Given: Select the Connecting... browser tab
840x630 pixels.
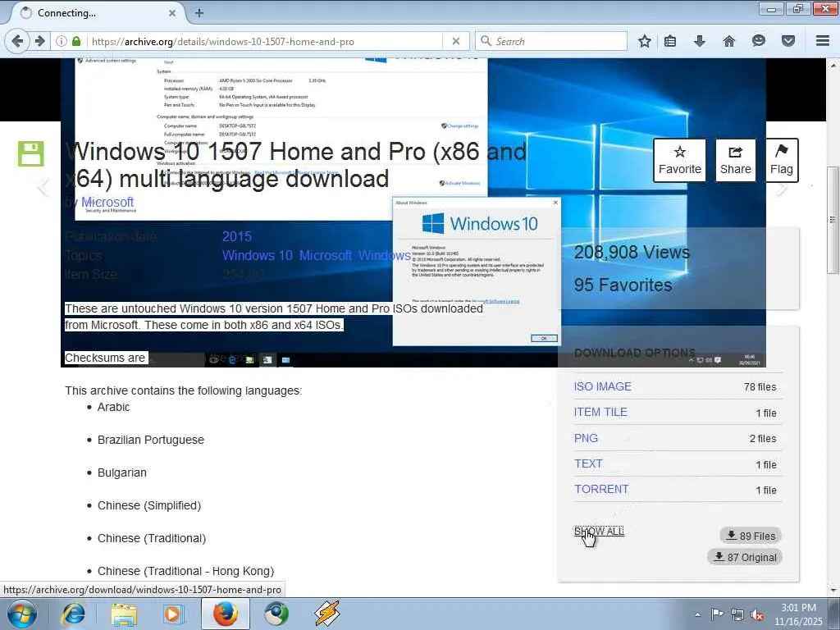Looking at the screenshot, I should pyautogui.click(x=97, y=13).
